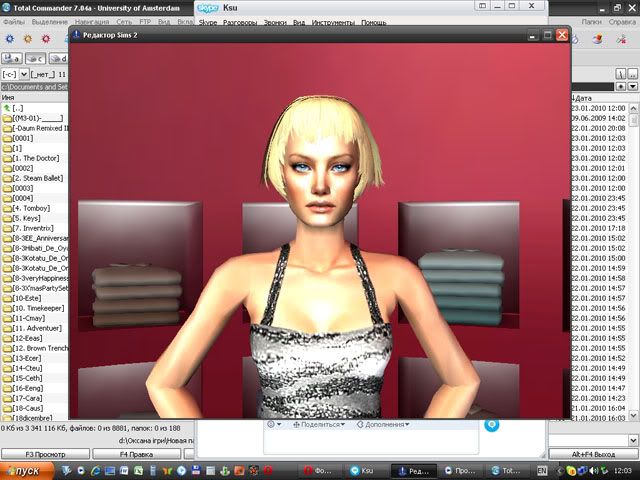640x480 pixels.
Task: Click the Skype compact view title bar button
Action: coord(482,6)
